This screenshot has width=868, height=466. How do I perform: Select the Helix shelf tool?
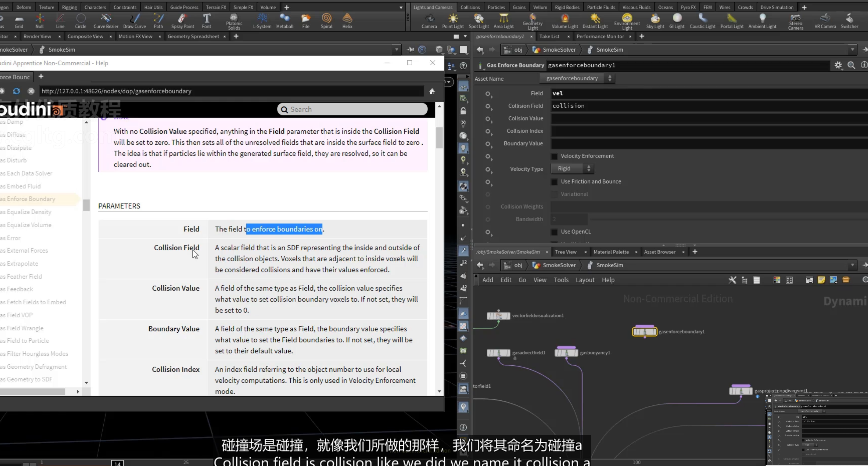347,21
